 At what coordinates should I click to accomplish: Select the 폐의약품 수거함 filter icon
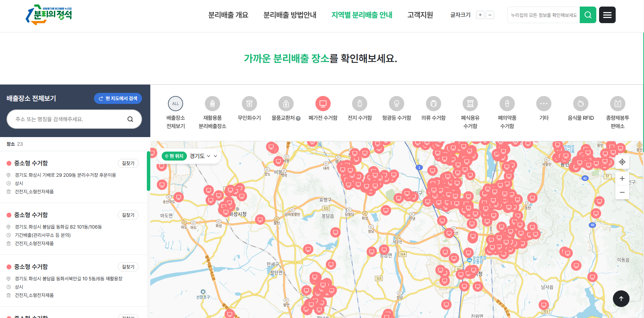tap(507, 104)
